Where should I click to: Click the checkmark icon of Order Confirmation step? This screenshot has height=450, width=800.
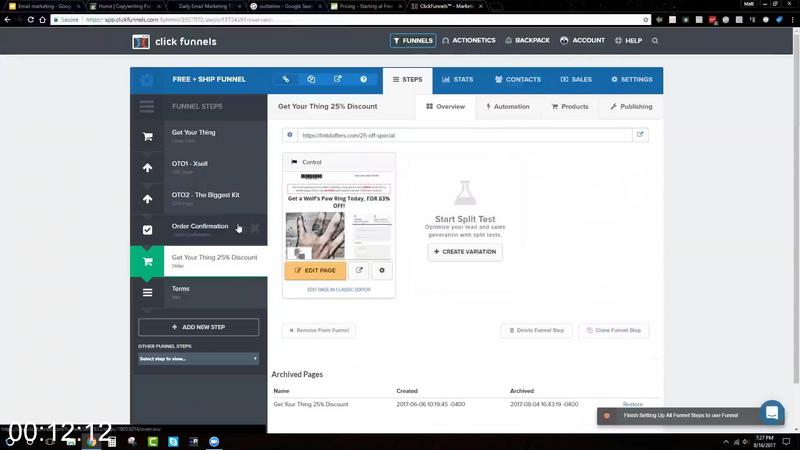pos(147,230)
